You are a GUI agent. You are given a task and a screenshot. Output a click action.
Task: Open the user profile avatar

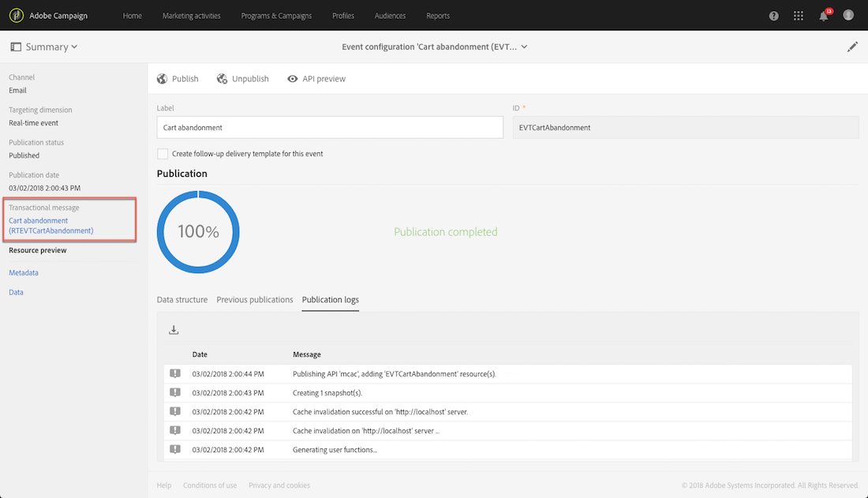click(848, 16)
